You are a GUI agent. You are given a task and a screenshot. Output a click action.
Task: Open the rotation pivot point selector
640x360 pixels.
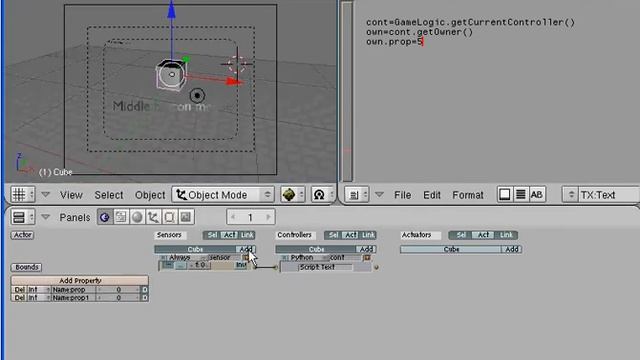pos(323,195)
